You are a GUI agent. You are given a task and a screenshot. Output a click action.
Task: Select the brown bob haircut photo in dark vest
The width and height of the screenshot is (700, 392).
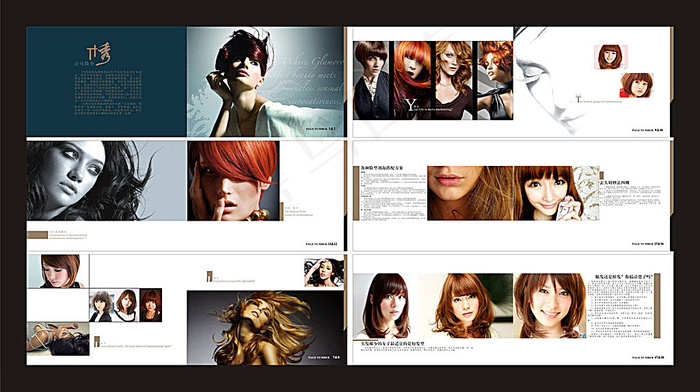click(371, 80)
